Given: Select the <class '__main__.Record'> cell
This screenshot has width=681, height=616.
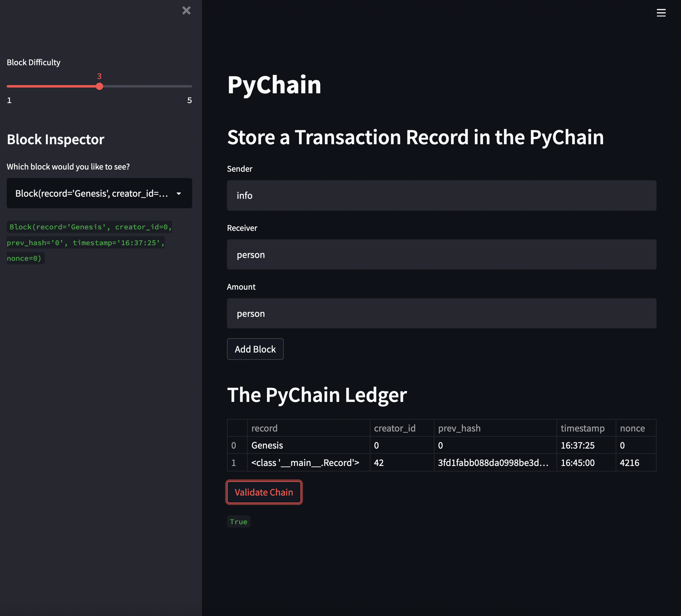Looking at the screenshot, I should tap(308, 462).
